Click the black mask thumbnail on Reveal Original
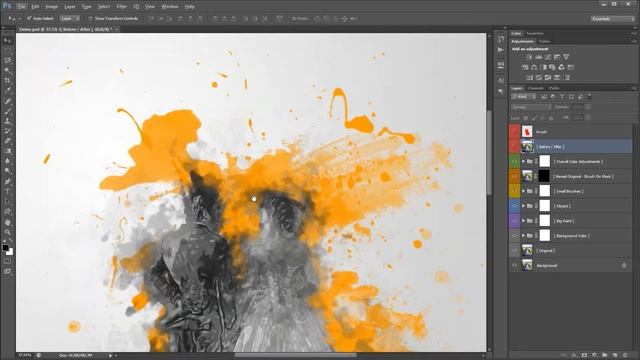Viewport: 640px width, 360px height. (x=544, y=176)
